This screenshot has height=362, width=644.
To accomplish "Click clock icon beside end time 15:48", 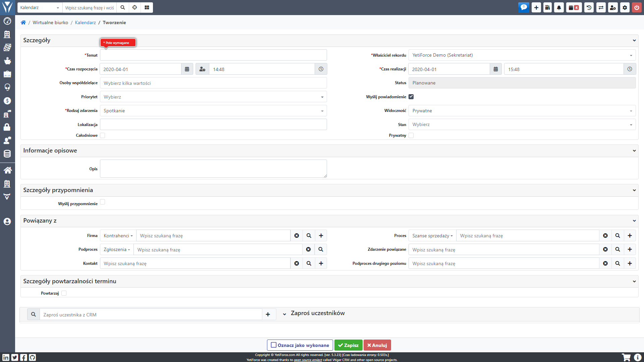I will (630, 69).
